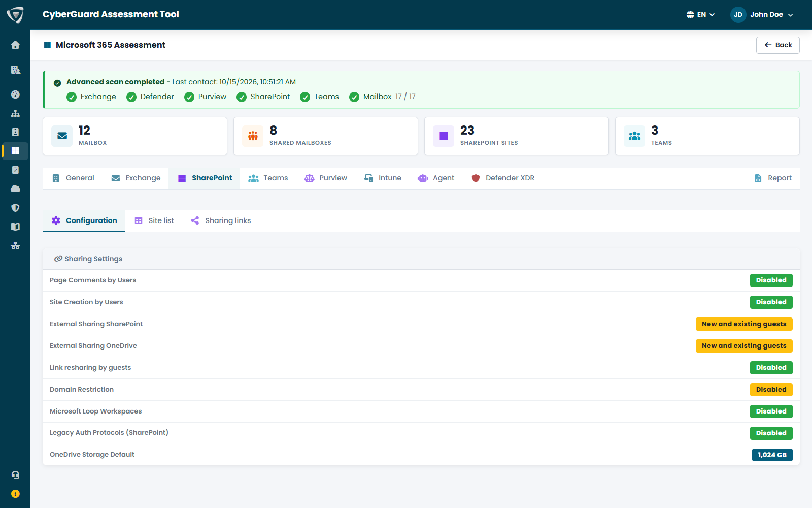Open the Defender XDR tab
This screenshot has width=812, height=508.
pos(502,178)
